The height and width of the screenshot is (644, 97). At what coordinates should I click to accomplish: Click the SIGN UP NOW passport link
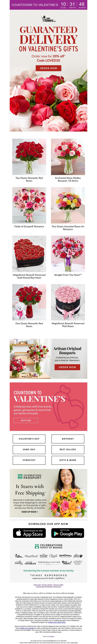[x=30, y=512]
